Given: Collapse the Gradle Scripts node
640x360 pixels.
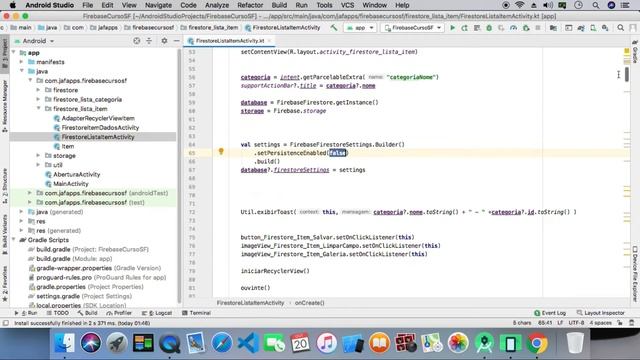Looking at the screenshot, I should click(13, 240).
